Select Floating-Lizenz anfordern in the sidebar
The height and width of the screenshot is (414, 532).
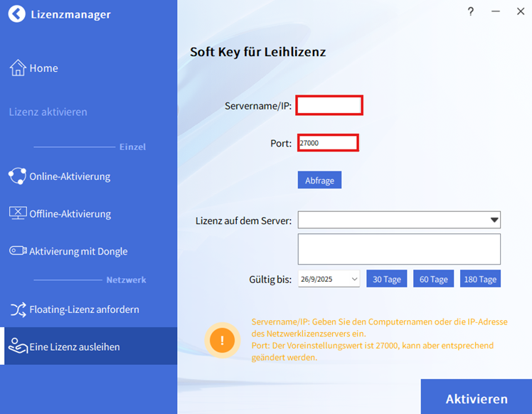[84, 309]
